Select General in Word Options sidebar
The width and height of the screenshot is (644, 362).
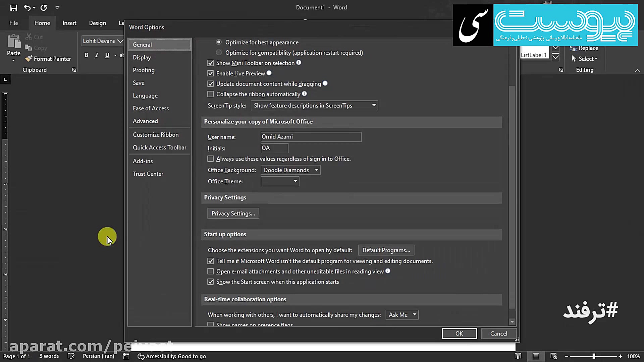pyautogui.click(x=159, y=45)
